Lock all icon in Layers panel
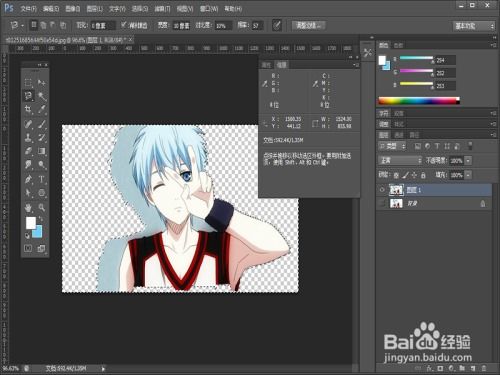Image resolution: width=500 pixels, height=375 pixels. point(423,175)
